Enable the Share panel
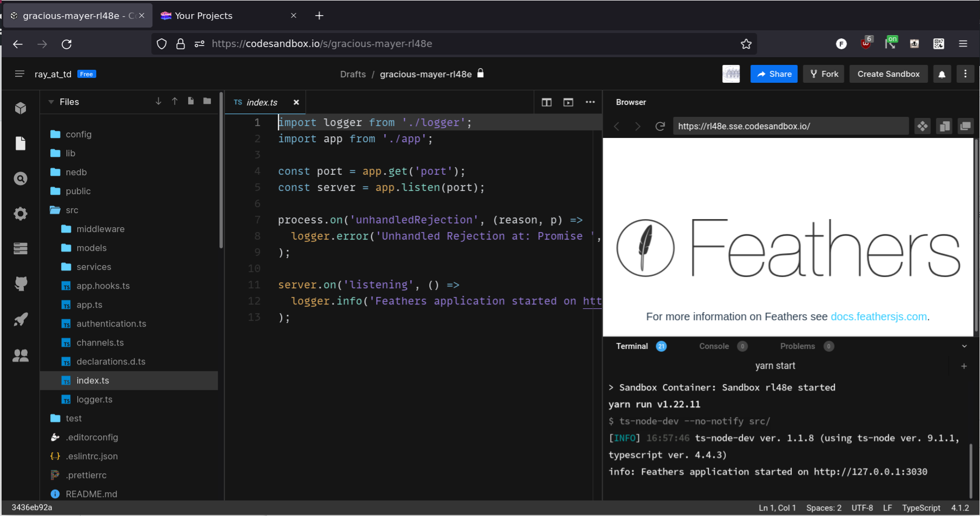Viewport: 980px width, 516px height. (x=774, y=74)
